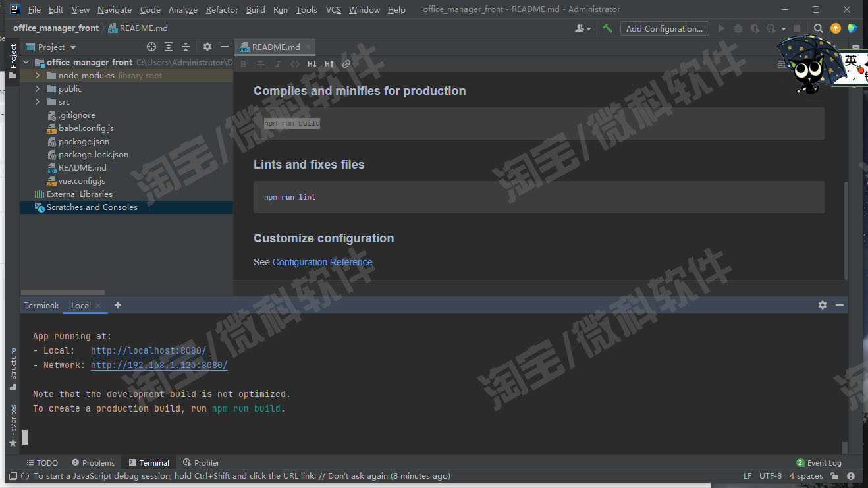Image resolution: width=868 pixels, height=488 pixels.
Task: Click the Run with Coverage icon
Action: 755,28
